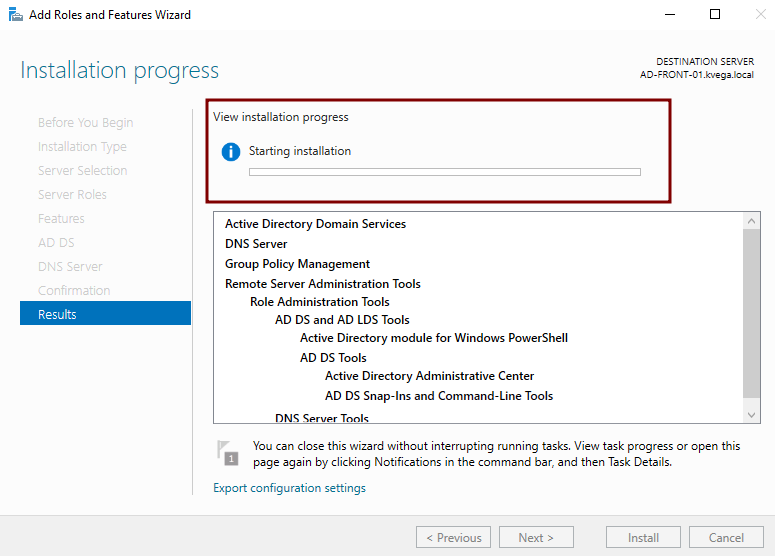Select the Confirmation step in sidebar

(74, 290)
